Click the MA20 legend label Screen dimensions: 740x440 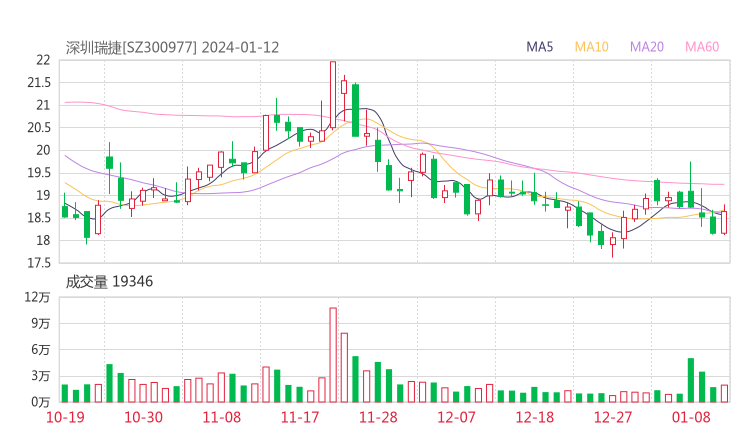click(x=647, y=47)
